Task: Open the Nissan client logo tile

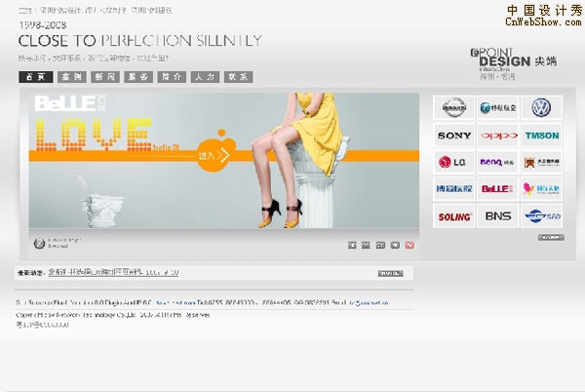Action: pos(454,107)
